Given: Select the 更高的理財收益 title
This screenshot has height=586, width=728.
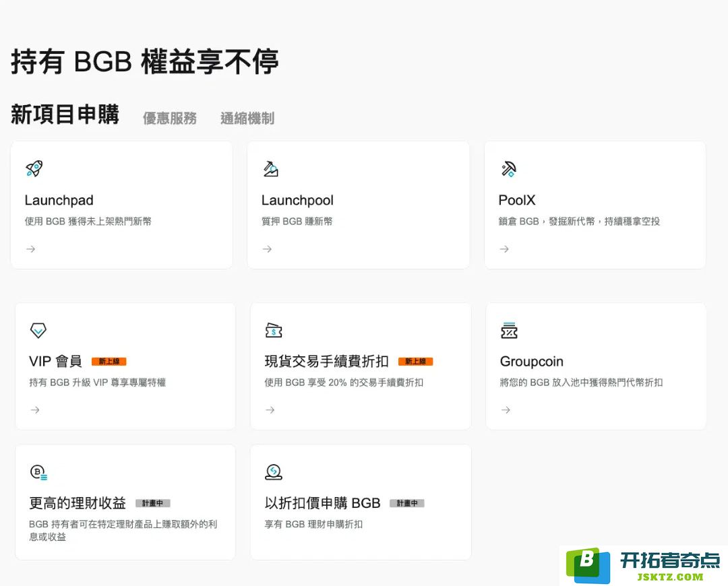Looking at the screenshot, I should (78, 503).
